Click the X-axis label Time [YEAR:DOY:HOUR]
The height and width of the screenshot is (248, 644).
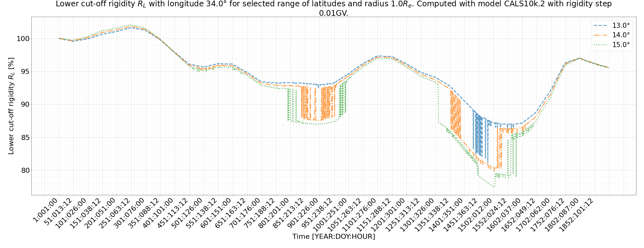(334, 237)
